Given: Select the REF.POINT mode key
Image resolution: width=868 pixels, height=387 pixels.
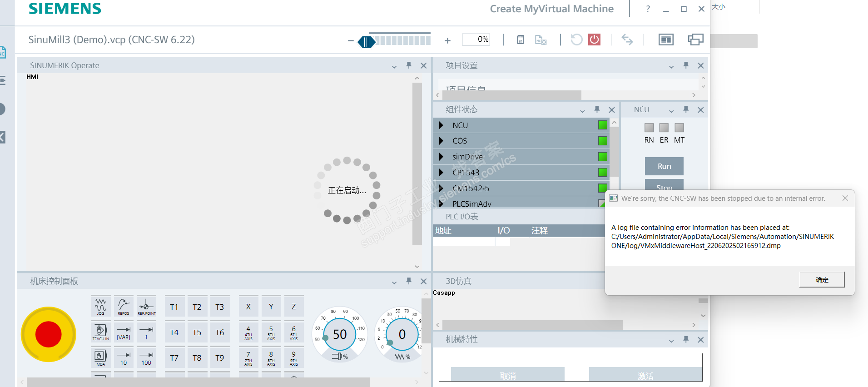Looking at the screenshot, I should [146, 306].
